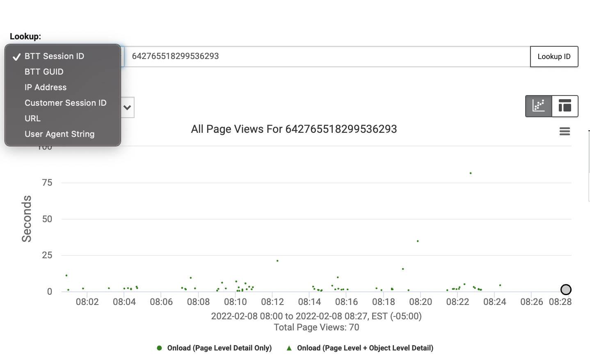Toggle the Onload Page Level + Object Level legend

click(x=361, y=348)
